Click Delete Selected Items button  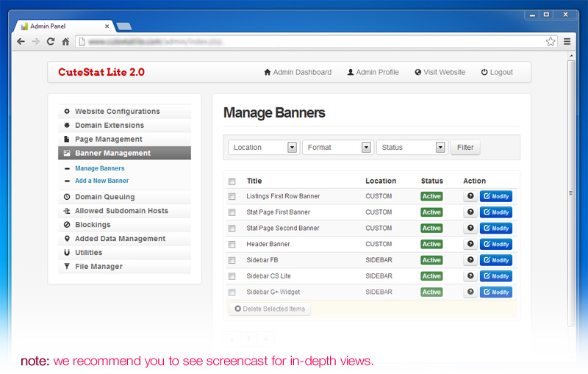click(270, 309)
